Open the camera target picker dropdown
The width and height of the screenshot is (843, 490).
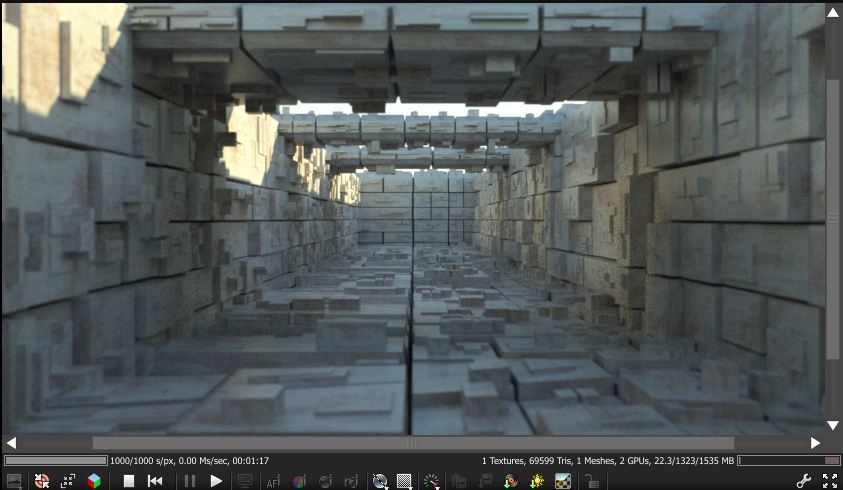[x=380, y=481]
